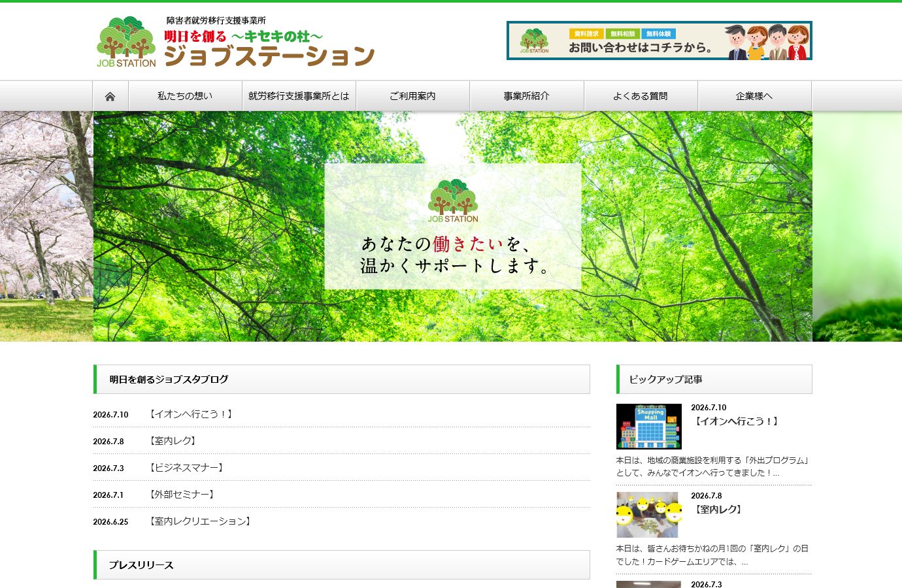Click the pickup excerpt about 外出プログラム

(713, 466)
